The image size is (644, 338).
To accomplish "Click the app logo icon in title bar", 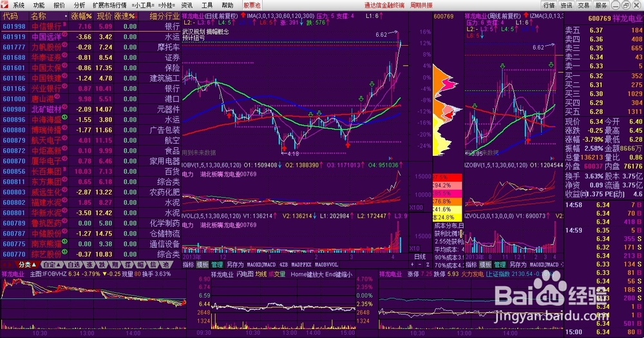I will [x=5, y=5].
